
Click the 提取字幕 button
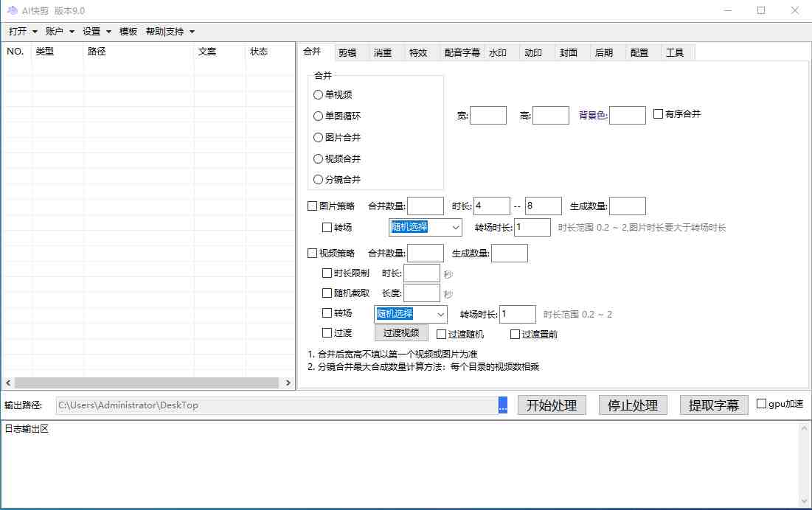pyautogui.click(x=712, y=405)
